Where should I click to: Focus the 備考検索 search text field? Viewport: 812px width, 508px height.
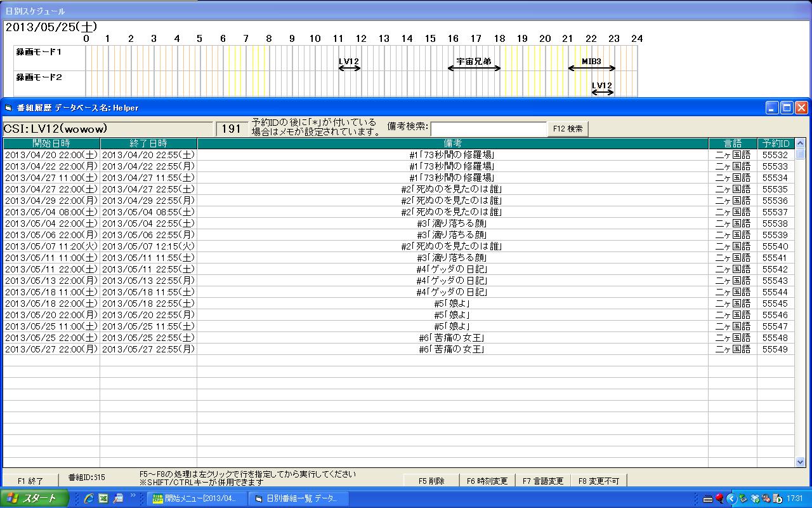[488, 128]
